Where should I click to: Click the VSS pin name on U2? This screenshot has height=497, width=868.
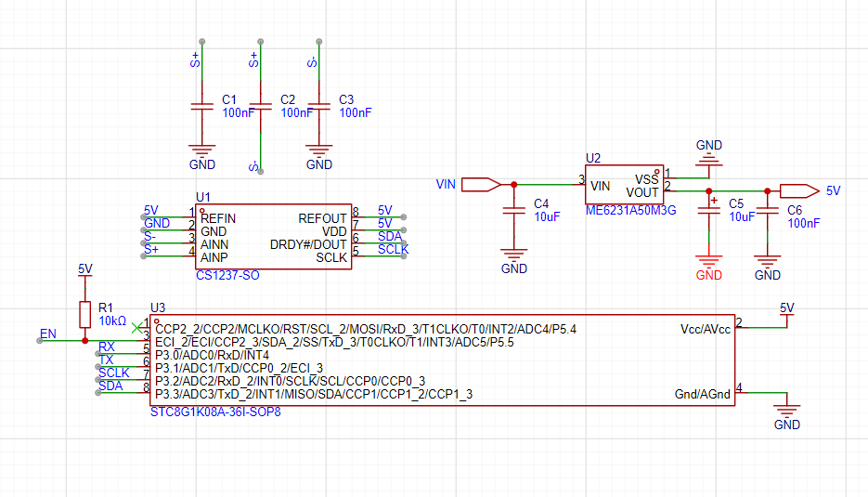click(x=646, y=180)
